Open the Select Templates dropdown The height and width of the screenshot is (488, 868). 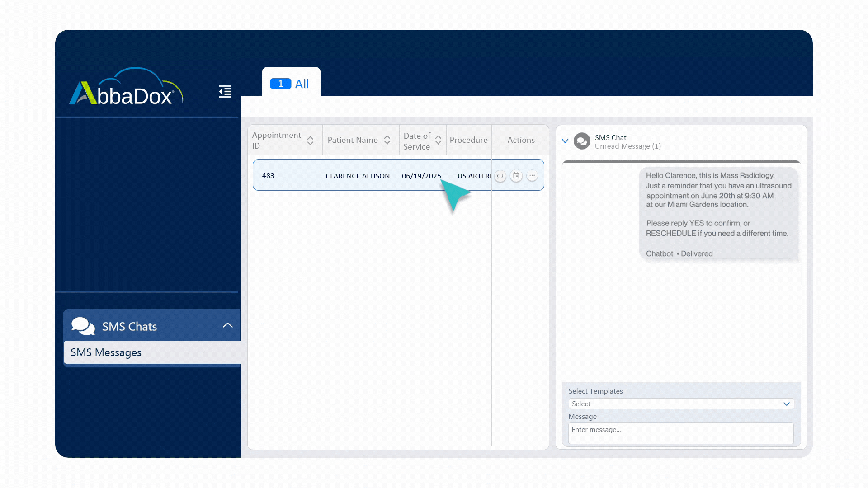681,404
